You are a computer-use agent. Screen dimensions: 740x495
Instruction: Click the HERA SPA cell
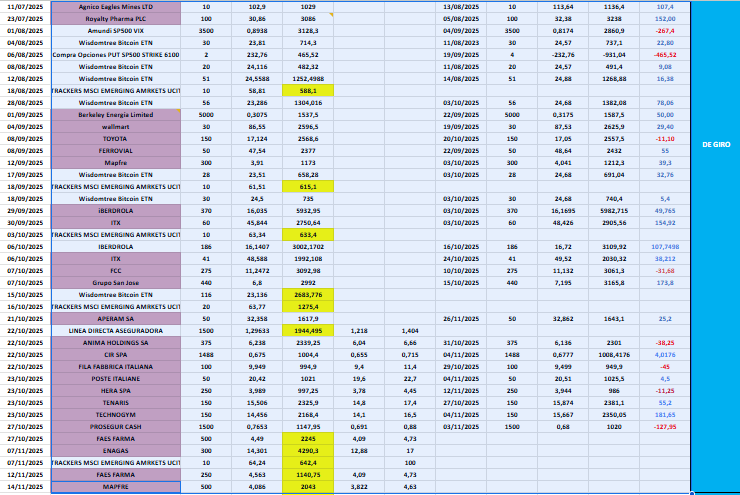[116, 391]
